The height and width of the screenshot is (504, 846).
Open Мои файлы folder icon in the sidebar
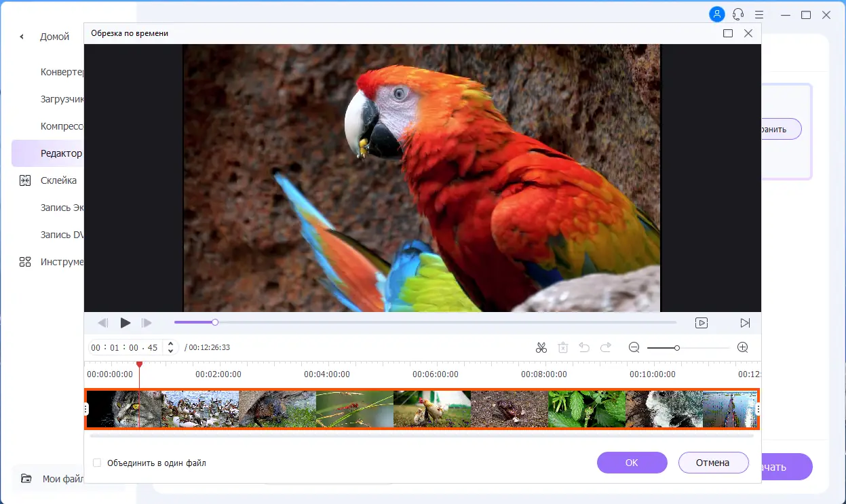(26, 478)
